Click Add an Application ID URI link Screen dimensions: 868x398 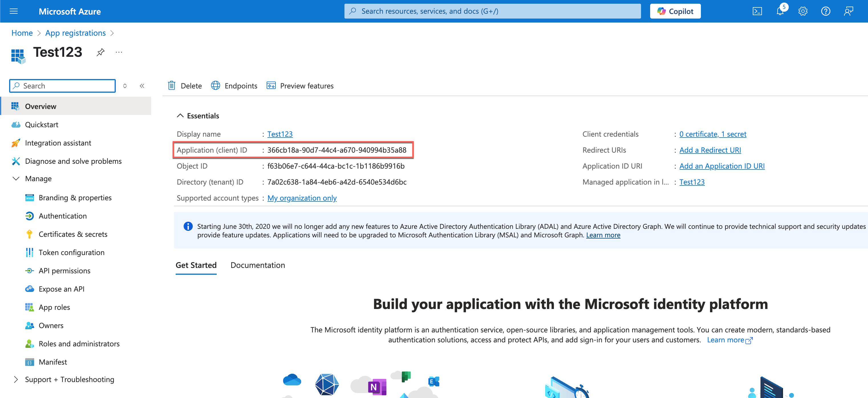(722, 166)
